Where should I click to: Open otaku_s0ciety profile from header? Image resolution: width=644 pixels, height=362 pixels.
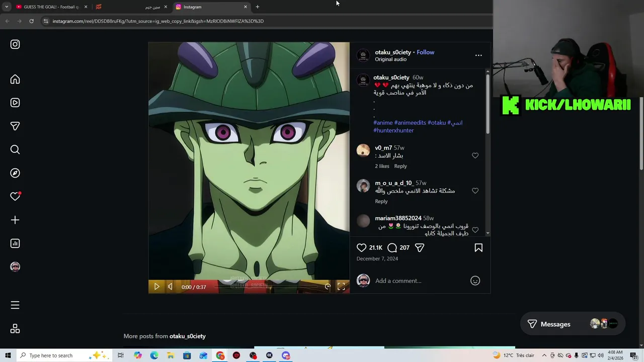393,52
